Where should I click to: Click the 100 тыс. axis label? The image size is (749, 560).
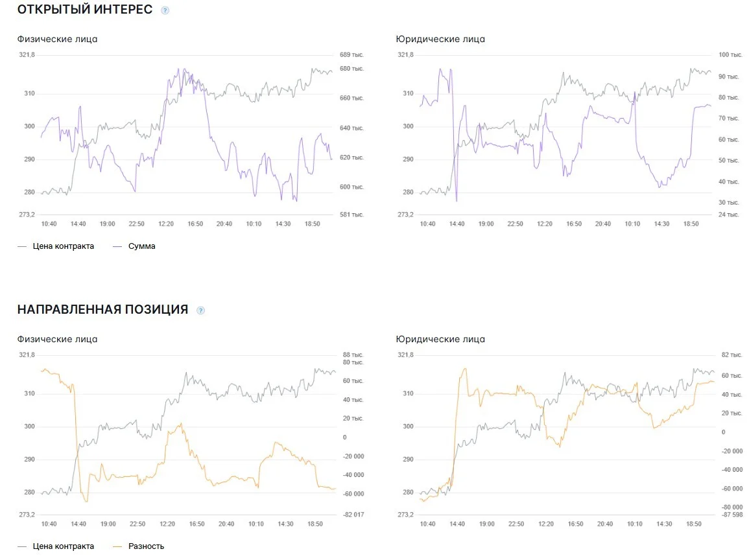pos(730,55)
